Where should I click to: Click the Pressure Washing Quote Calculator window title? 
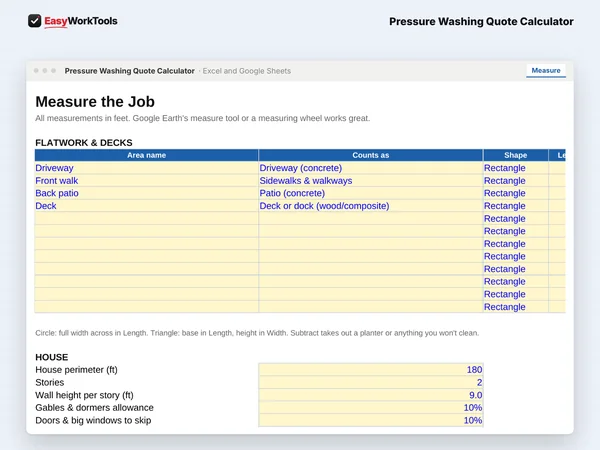click(x=129, y=71)
